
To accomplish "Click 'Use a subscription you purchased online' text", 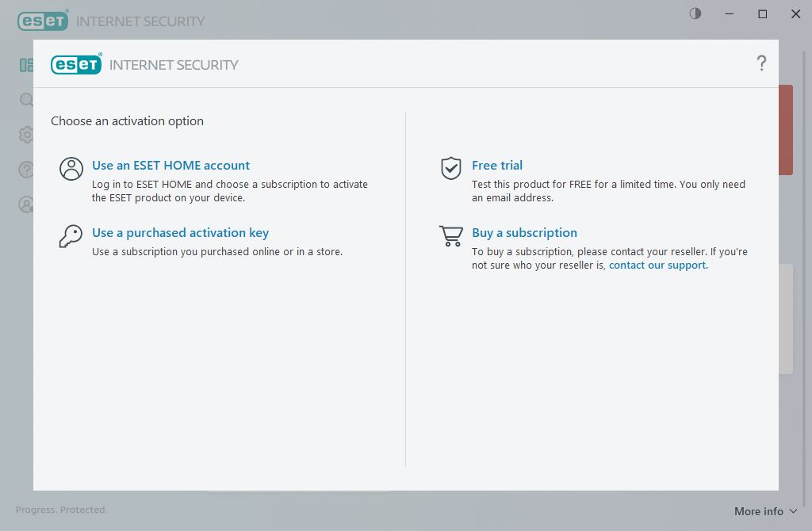I will [217, 252].
